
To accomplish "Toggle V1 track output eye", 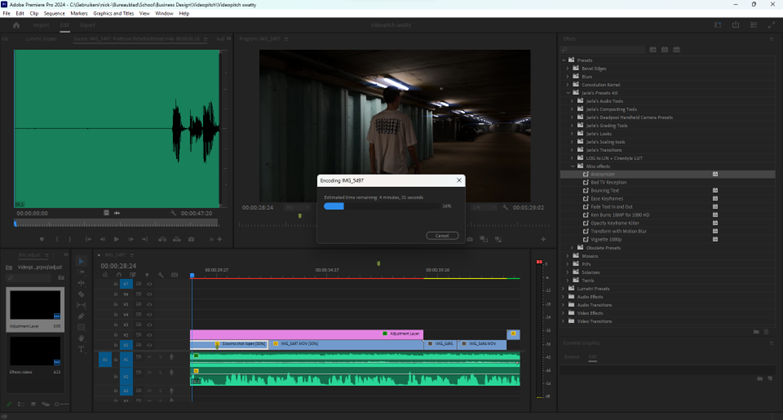I will coord(149,345).
